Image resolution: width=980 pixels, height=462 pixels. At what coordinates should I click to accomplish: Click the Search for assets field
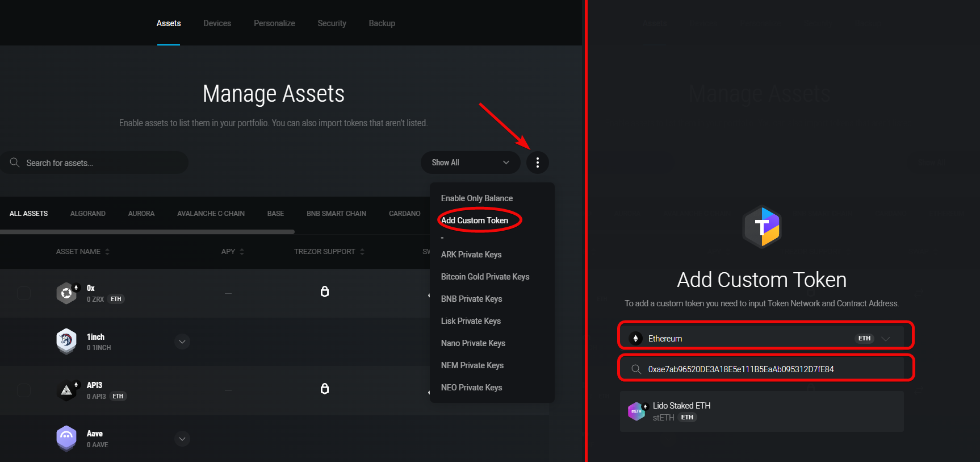94,163
